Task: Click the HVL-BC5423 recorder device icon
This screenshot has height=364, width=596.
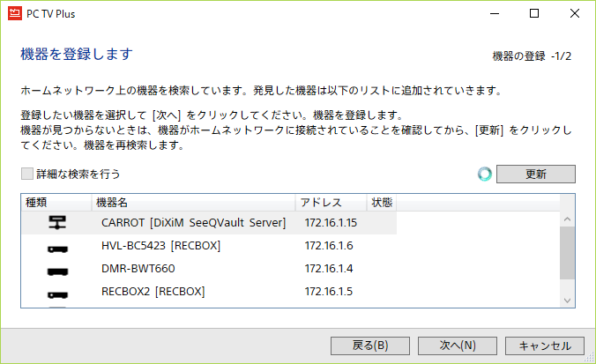Action: [x=57, y=247]
